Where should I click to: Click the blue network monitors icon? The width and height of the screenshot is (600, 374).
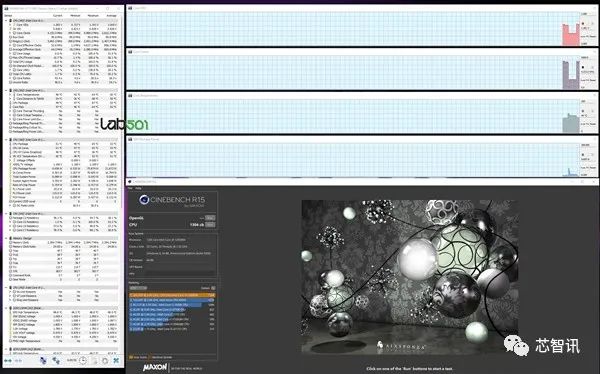(43, 361)
